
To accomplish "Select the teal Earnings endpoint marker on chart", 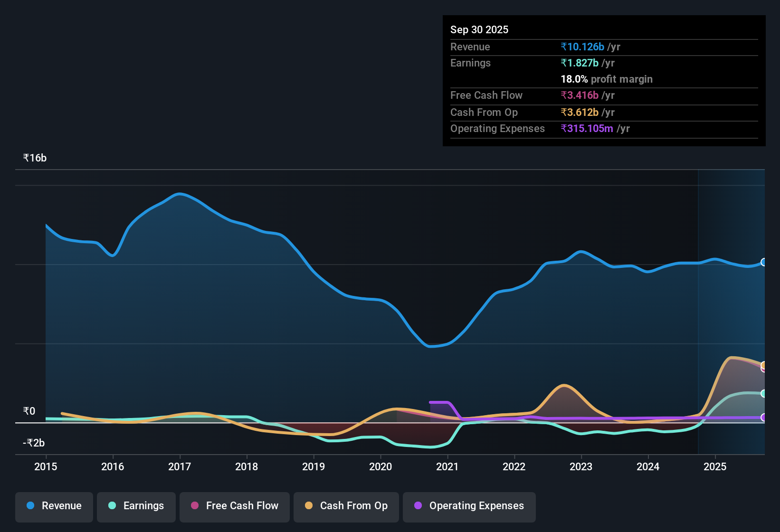I will tap(764, 393).
